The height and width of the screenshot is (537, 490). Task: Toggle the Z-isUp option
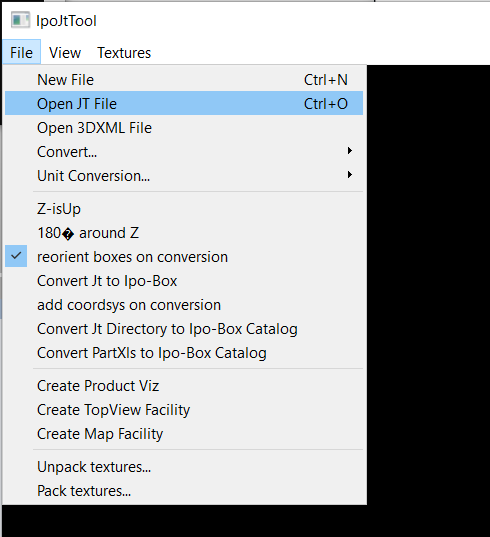tap(184, 209)
